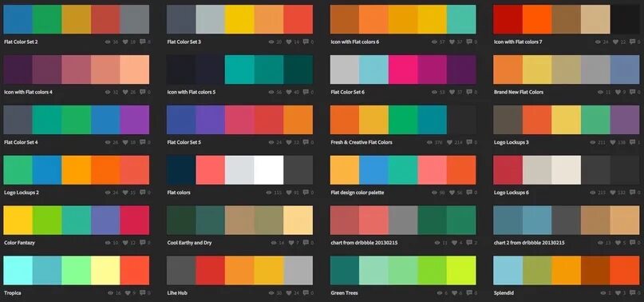Select the lime yellow swatch in Green Trees
This screenshot has height=302, width=644.
pos(461,270)
